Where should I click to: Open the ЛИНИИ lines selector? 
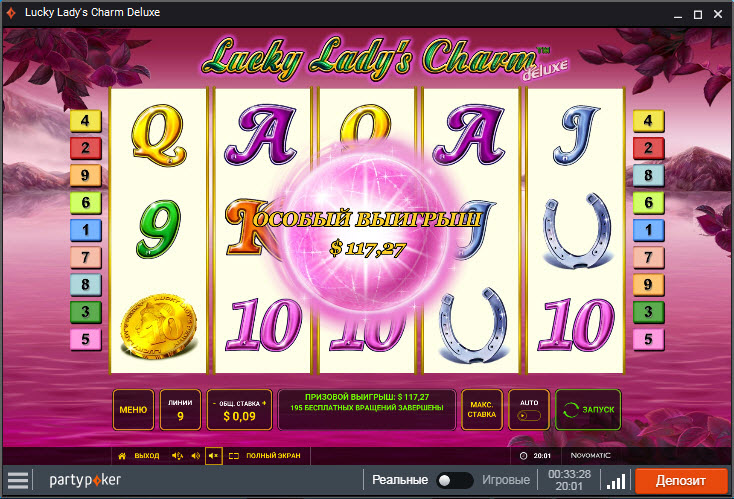coord(180,410)
